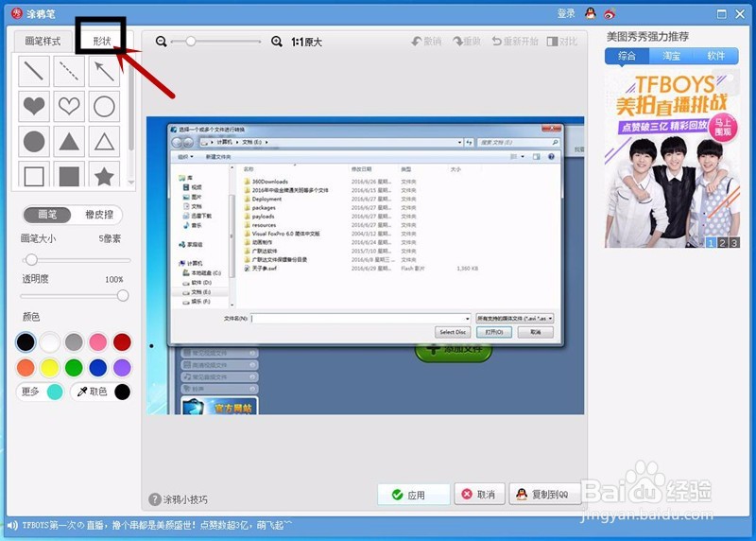
Task: Switch to the 形状 tab
Action: click(x=102, y=41)
